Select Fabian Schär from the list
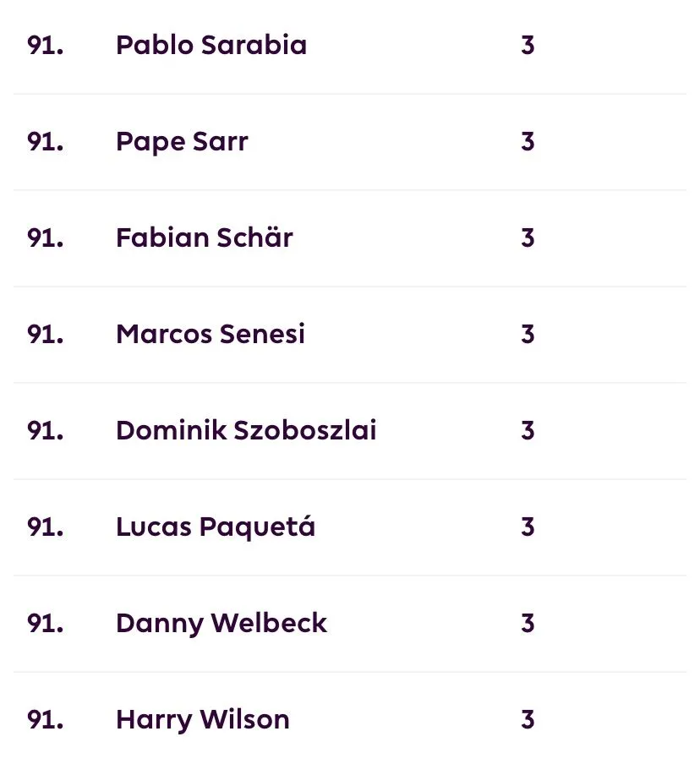Image resolution: width=700 pixels, height=764 pixels. coord(204,238)
